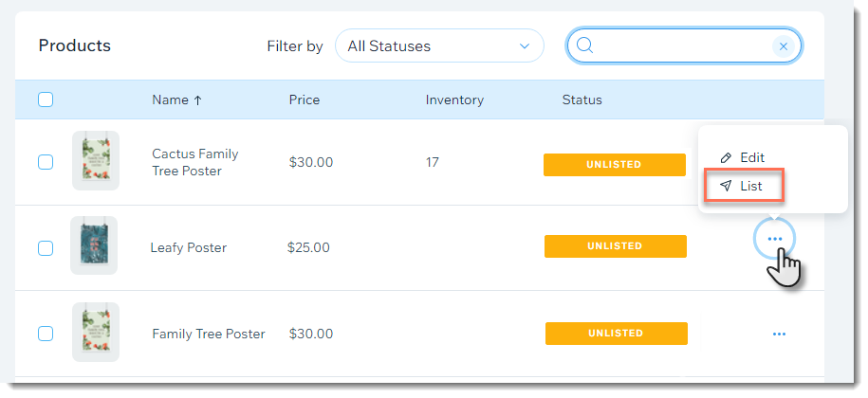Open the Leafy Poster thumbnail
This screenshot has width=868, height=398.
click(x=94, y=245)
